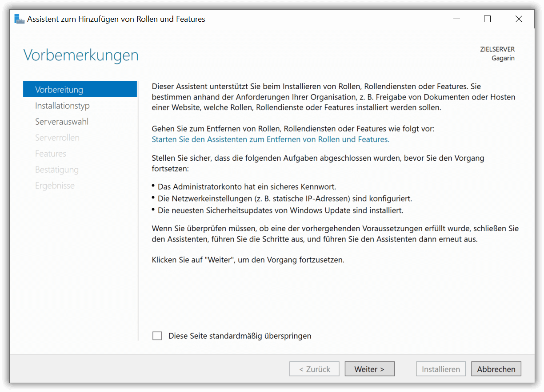This screenshot has width=544, height=392.
Task: Click the disabled Zurück button
Action: (x=314, y=369)
